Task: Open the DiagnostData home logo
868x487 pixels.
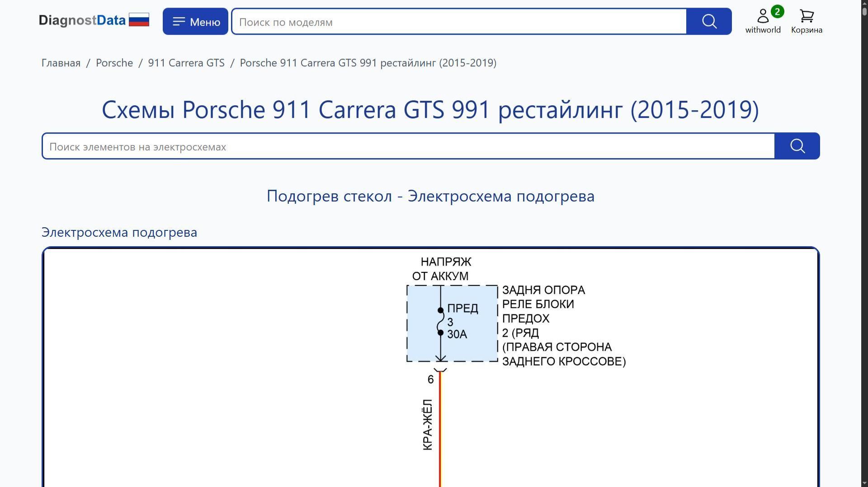Action: point(82,21)
